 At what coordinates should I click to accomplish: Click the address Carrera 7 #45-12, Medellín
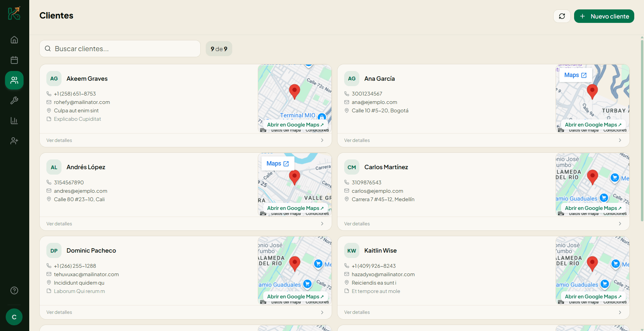383,199
